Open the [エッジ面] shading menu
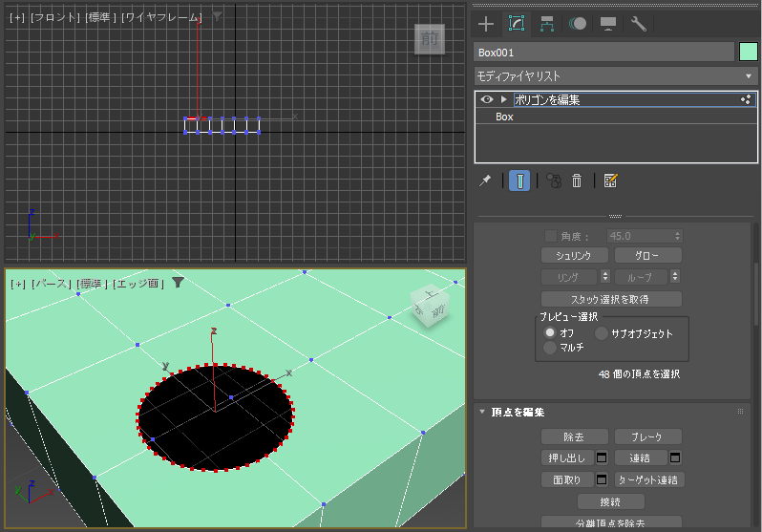The width and height of the screenshot is (762, 532). pyautogui.click(x=138, y=283)
